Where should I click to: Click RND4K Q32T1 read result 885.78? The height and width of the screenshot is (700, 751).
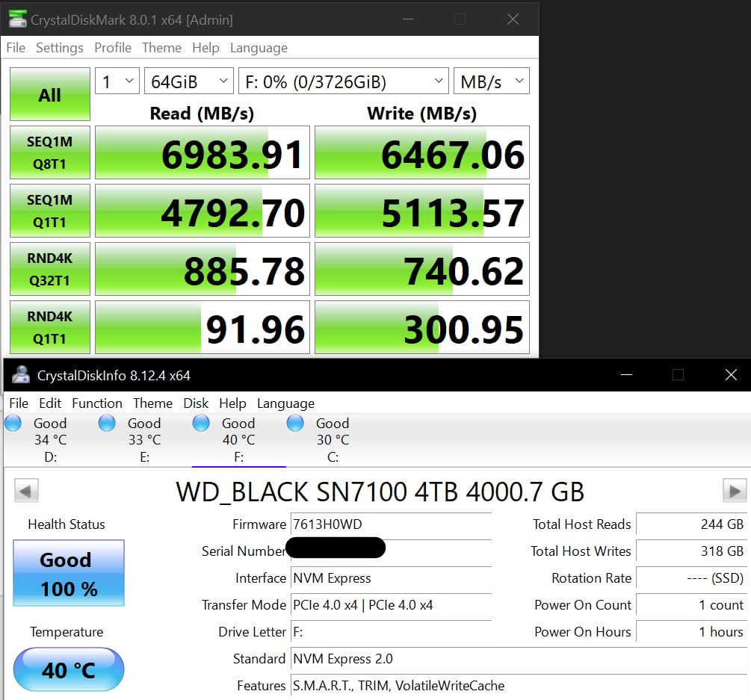click(x=202, y=269)
